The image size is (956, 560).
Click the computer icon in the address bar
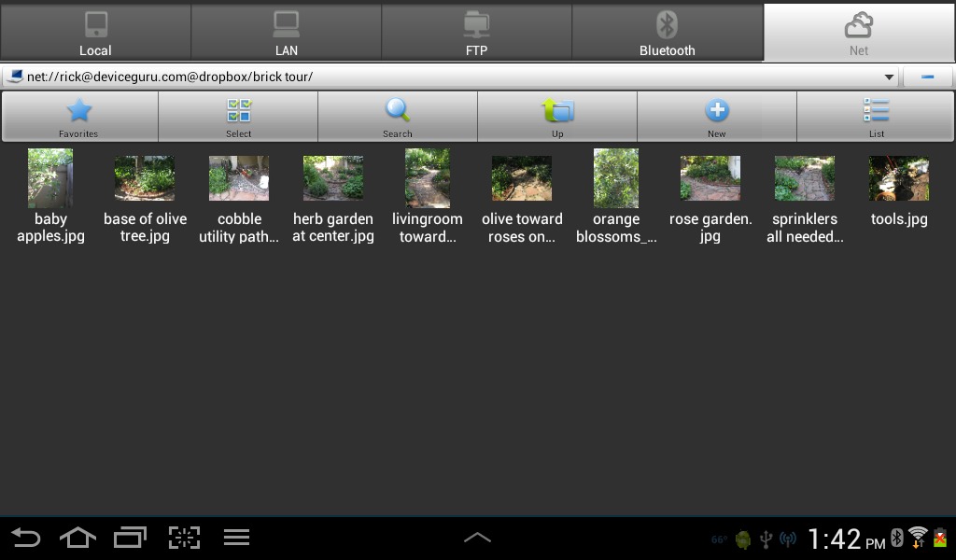pos(15,77)
